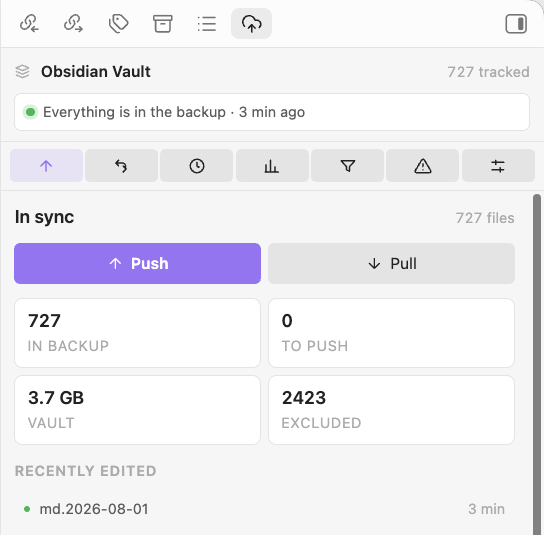Click the vertical scrollbar on the panel
The height and width of the screenshot is (535, 544).
click(x=537, y=364)
